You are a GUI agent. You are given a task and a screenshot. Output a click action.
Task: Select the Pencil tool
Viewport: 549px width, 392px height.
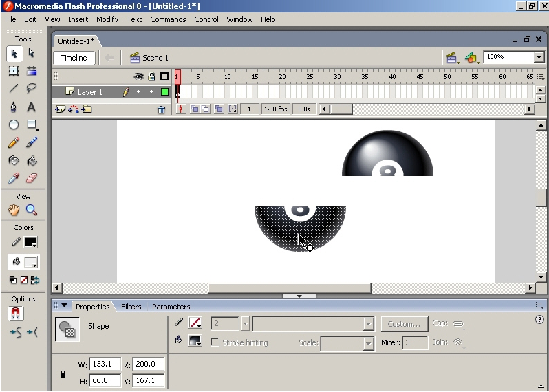tap(14, 142)
